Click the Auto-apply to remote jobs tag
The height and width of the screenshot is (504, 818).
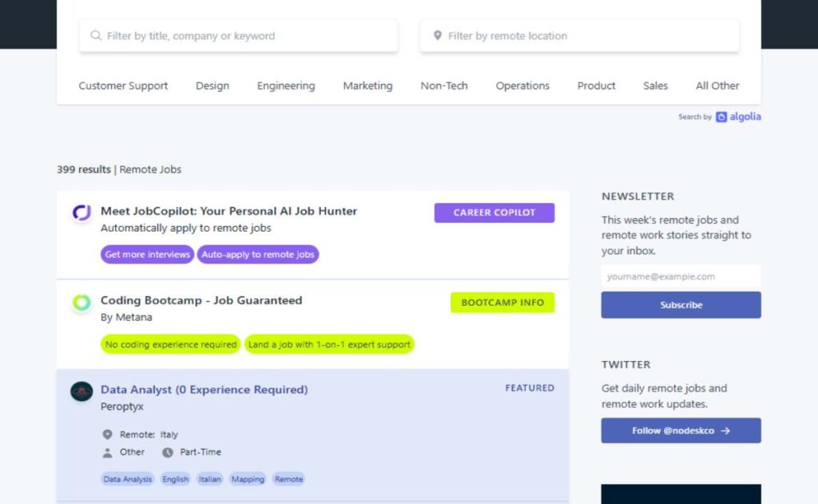pos(258,255)
